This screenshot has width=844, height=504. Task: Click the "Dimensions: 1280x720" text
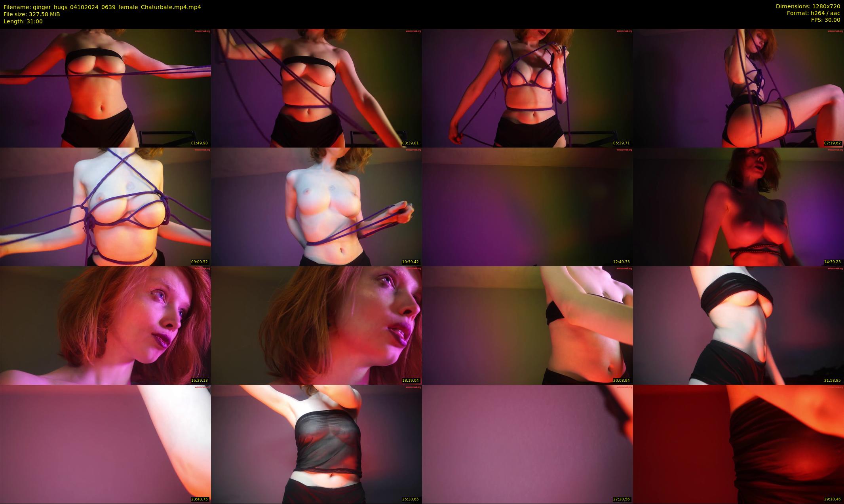click(808, 6)
